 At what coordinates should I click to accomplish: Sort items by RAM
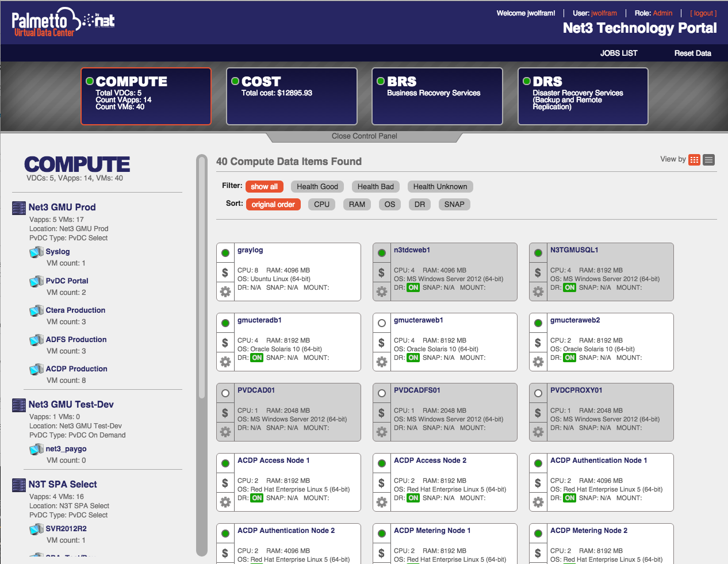(x=357, y=204)
